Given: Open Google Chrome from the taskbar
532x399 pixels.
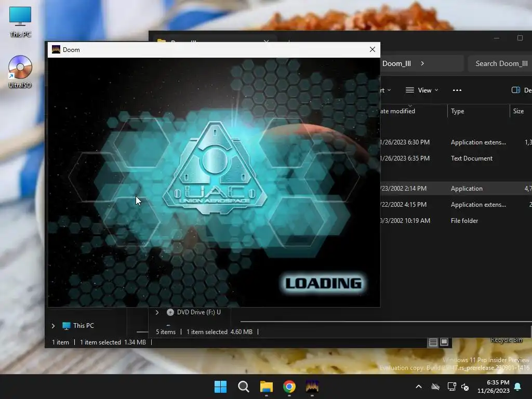Looking at the screenshot, I should pyautogui.click(x=289, y=387).
